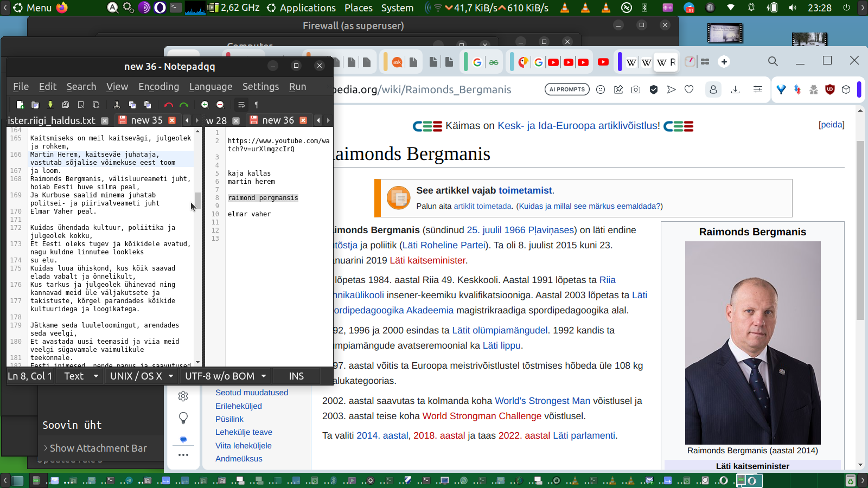This screenshot has height=488, width=868.
Task: Click the green Redo arrow in Notepadqq
Action: click(184, 105)
